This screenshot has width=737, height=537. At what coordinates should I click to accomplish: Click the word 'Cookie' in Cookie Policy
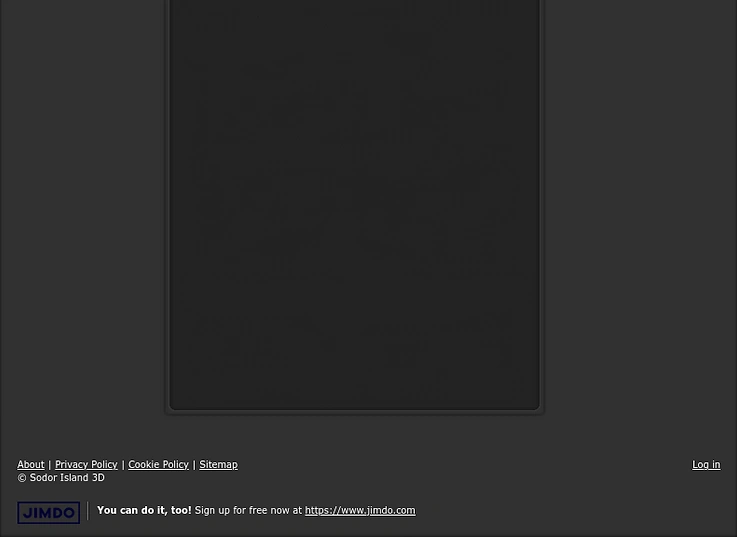point(144,465)
